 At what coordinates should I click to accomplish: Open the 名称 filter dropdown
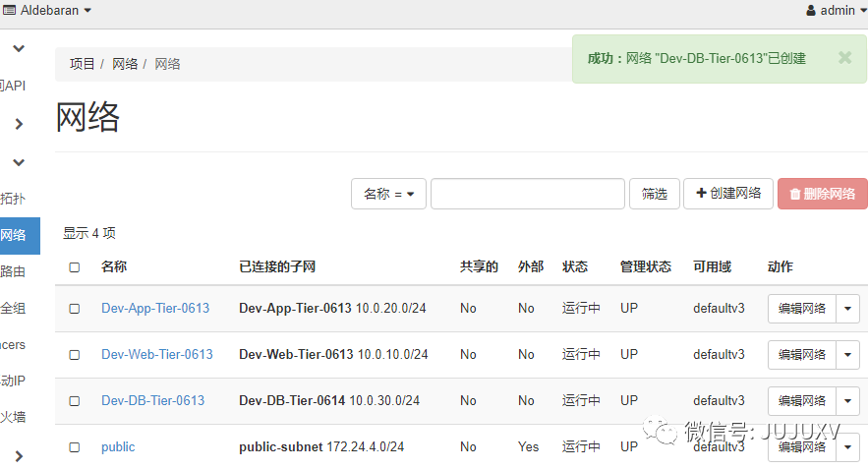pos(388,194)
